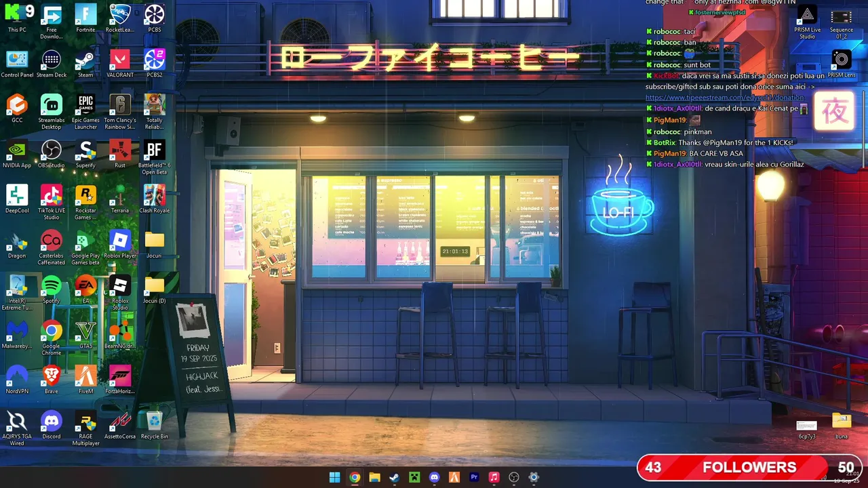The height and width of the screenshot is (488, 868).
Task: Open the This PC desktop shortcut
Action: (x=17, y=19)
